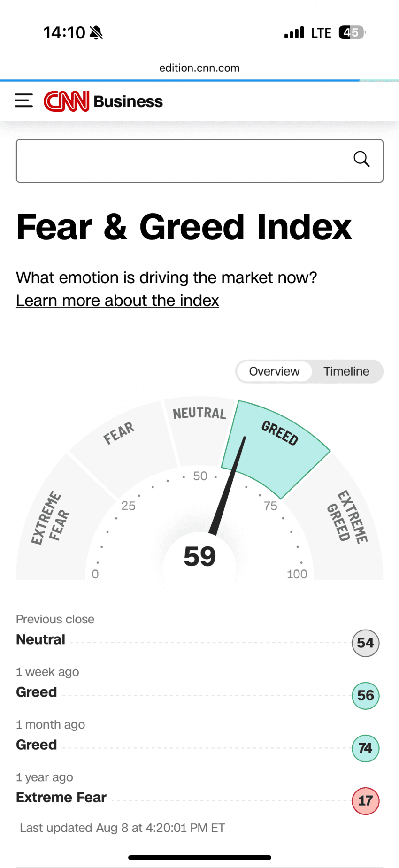Click the Business section label
Viewport: 399px width, 868px height.
[x=128, y=101]
